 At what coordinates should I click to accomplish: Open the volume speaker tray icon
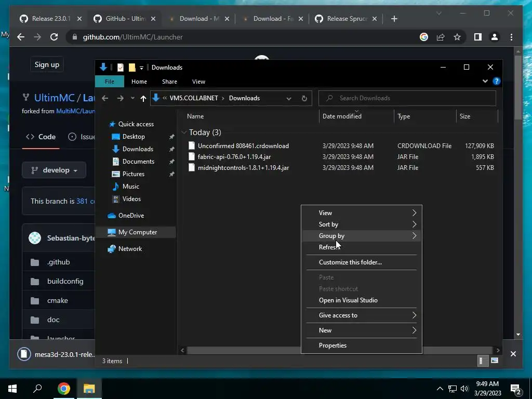464,389
